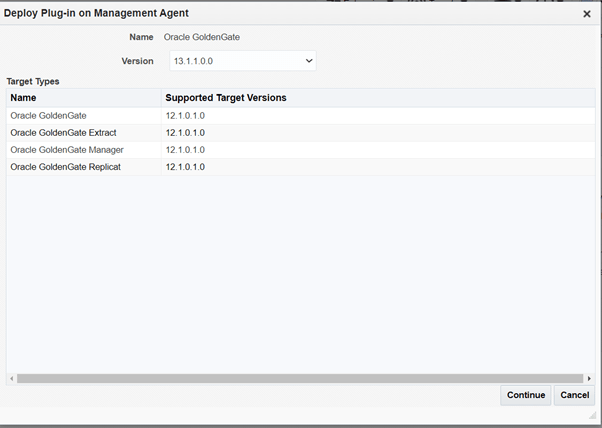Viewport: 602px width, 428px height.
Task: Close the Deploy Plug-in dialog with X
Action: [587, 14]
